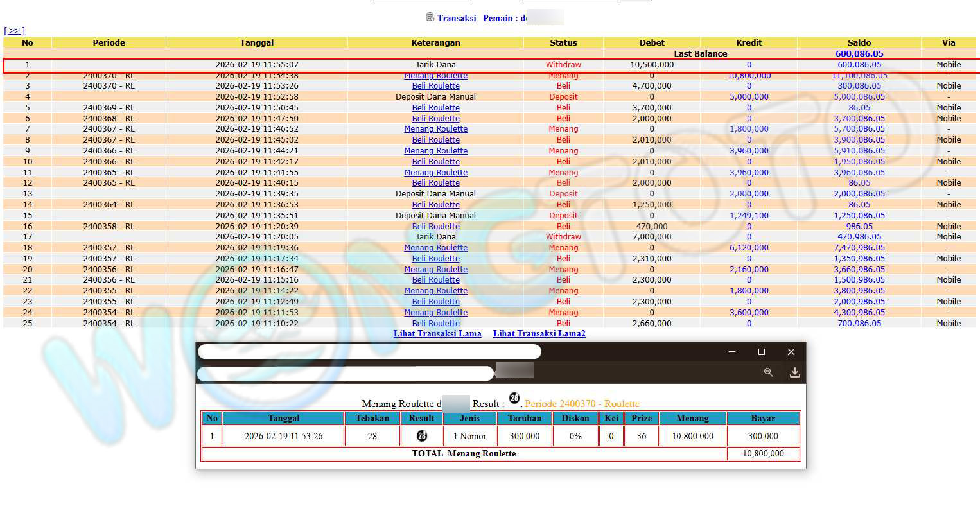Click the Saldo column header

859,42
